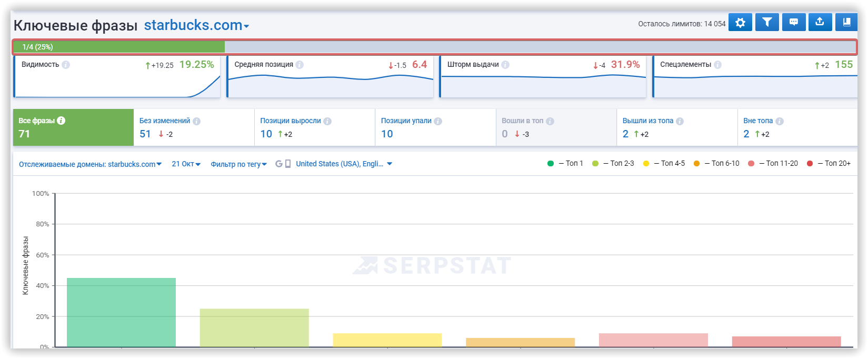Toggle Топ 2-3 legend series
This screenshot has width=868, height=359.
(x=613, y=164)
